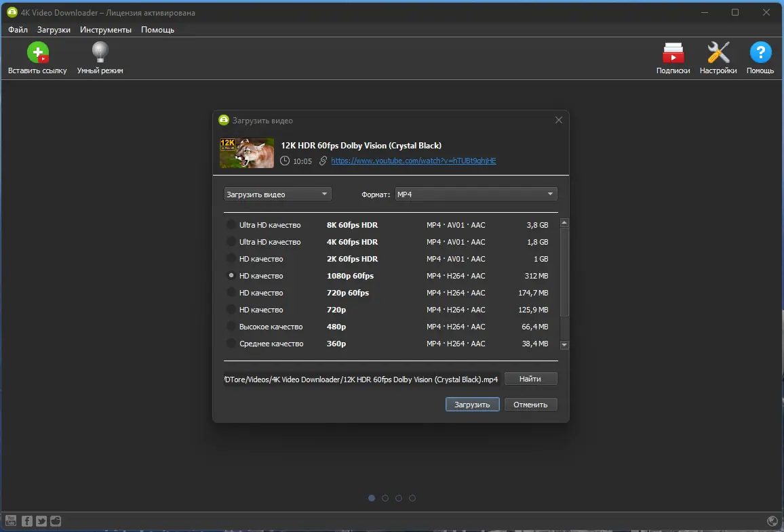Click the 312 MB size value
Viewport: 784px width, 532px height.
[536, 276]
